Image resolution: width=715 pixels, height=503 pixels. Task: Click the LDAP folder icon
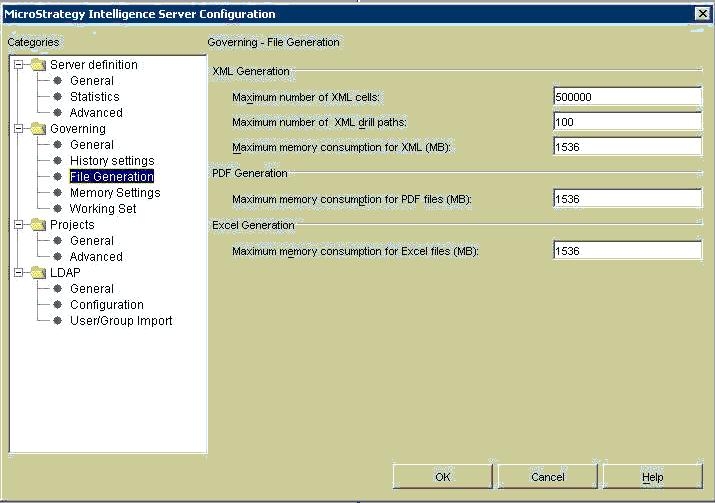(x=38, y=273)
